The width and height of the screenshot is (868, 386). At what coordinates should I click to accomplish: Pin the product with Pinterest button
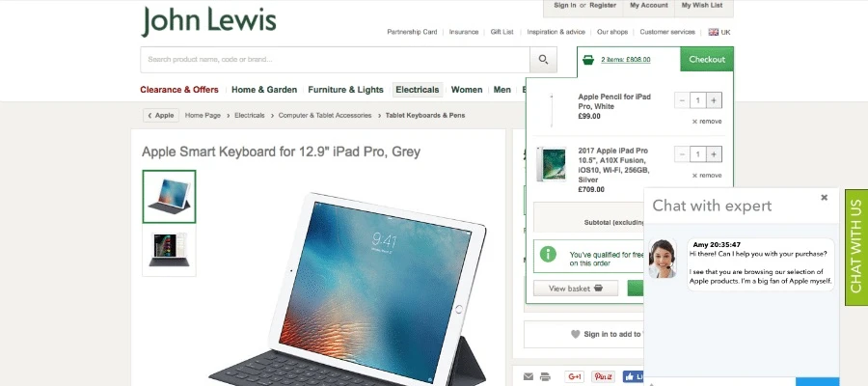(x=603, y=377)
